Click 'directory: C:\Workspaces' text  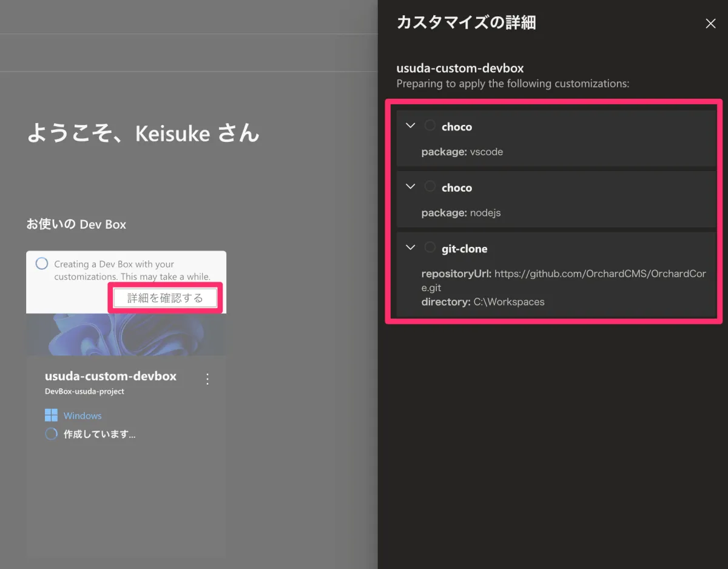[483, 301]
